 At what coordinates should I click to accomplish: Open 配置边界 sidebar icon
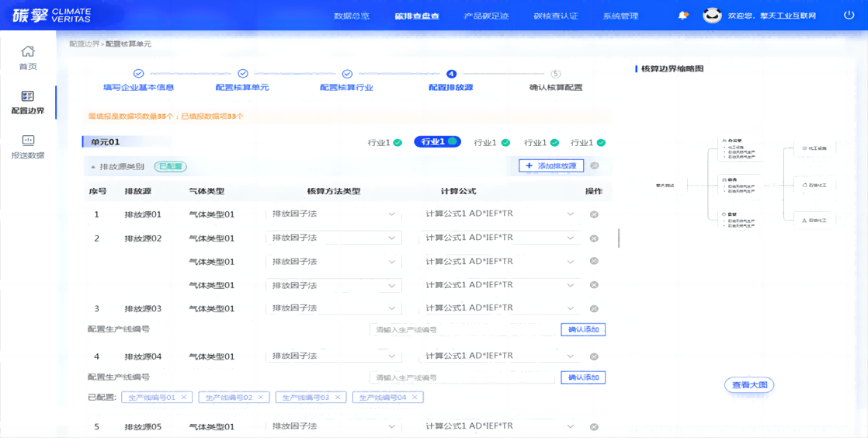pyautogui.click(x=28, y=96)
